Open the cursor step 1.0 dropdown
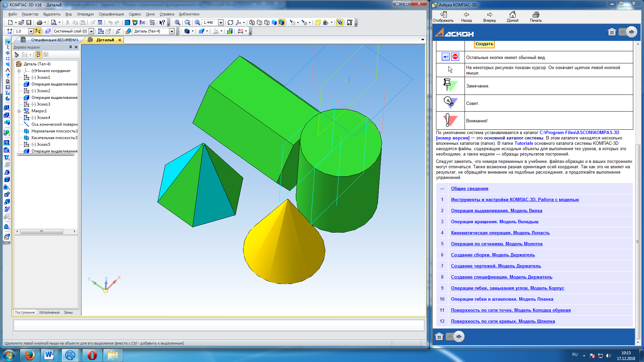 tap(31, 31)
